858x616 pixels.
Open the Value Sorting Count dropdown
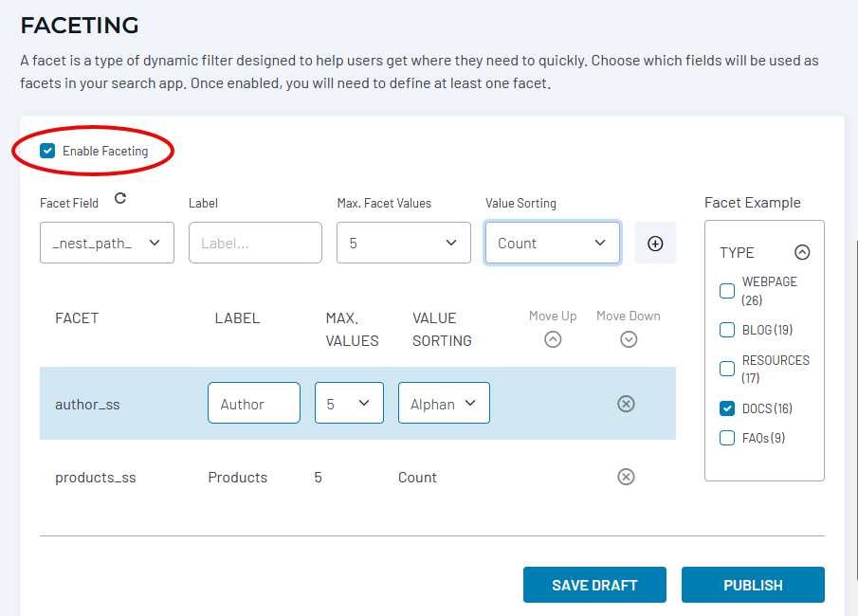pos(552,244)
